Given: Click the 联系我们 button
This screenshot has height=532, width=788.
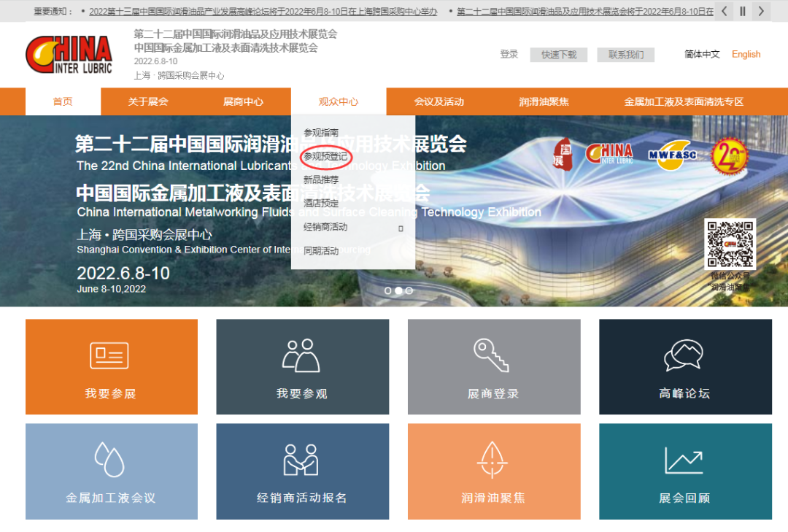Looking at the screenshot, I should (626, 55).
